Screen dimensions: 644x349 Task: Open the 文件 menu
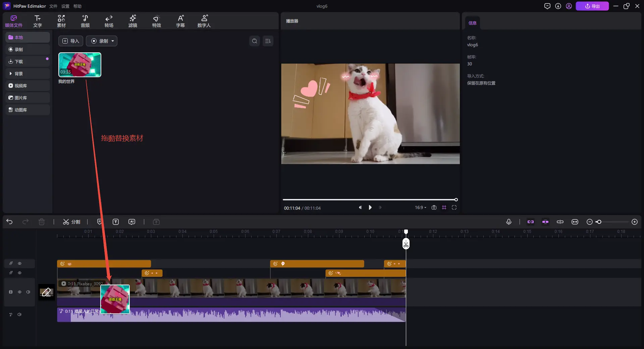pos(53,6)
